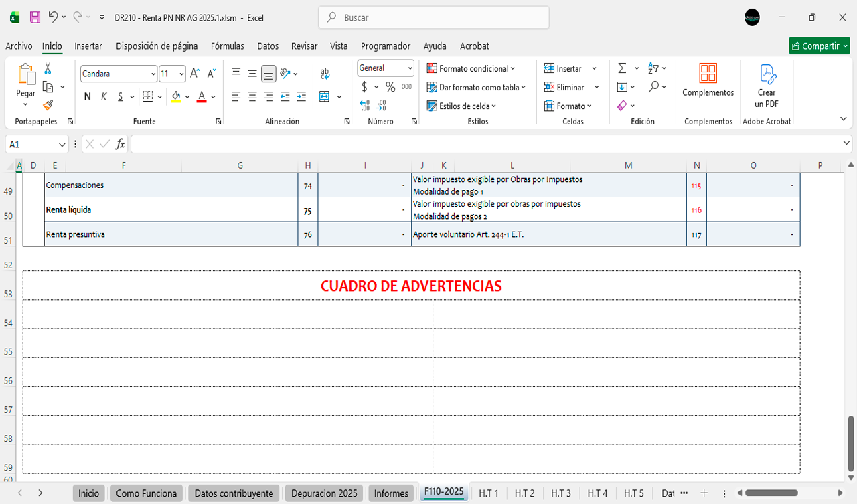
Task: Click the Format Painter brush icon
Action: (x=48, y=105)
